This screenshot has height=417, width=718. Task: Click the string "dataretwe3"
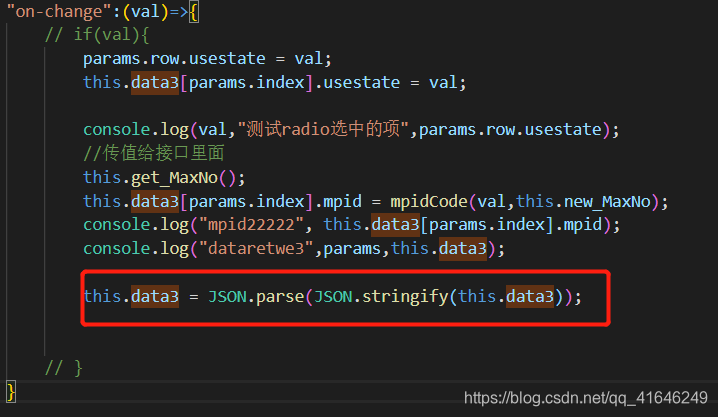click(x=256, y=249)
